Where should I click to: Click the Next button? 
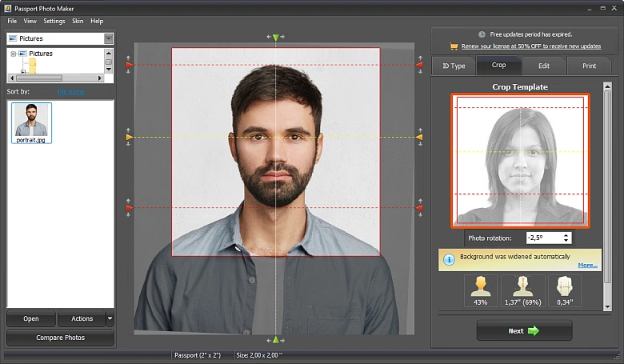point(524,330)
